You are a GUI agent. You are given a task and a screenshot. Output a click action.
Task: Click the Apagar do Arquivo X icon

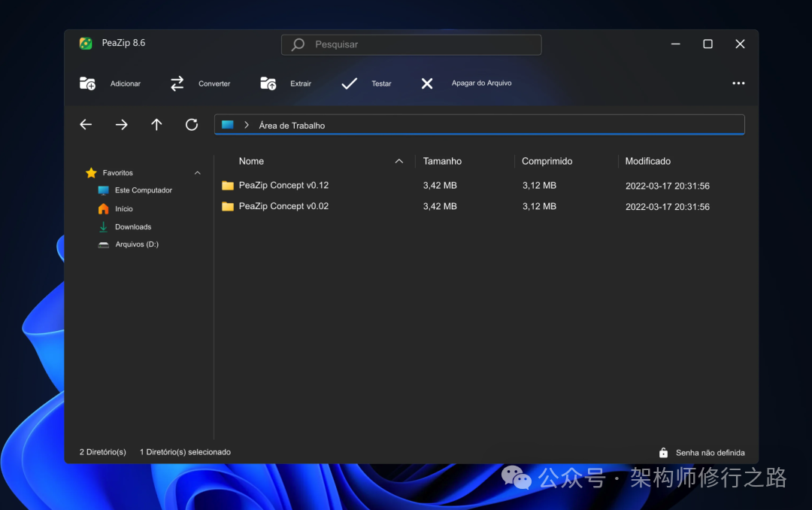tap(427, 83)
